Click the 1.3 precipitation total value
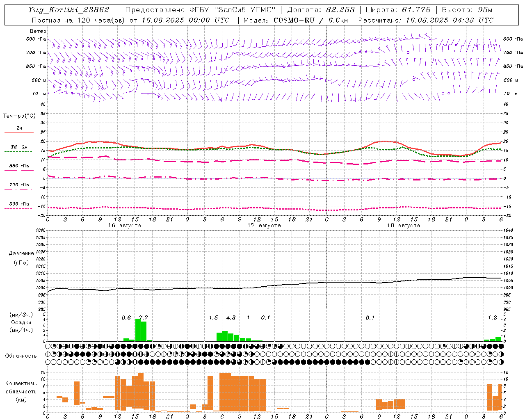Screen dimensions: 525x420 click(x=492, y=317)
